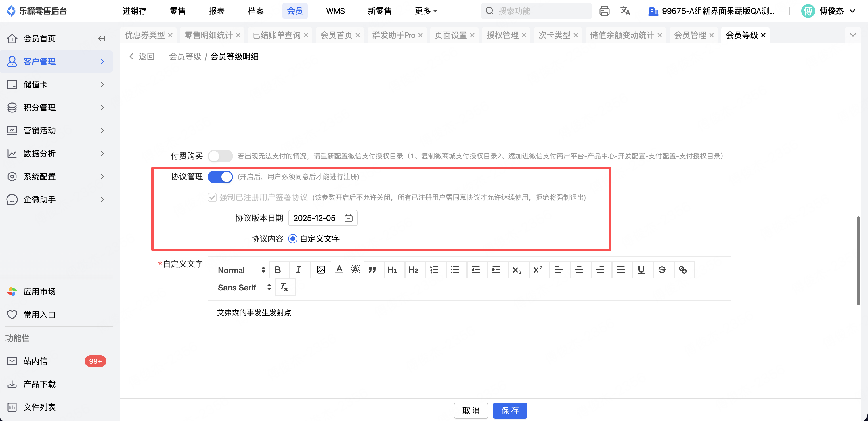Turn off the 协议管理 switch

click(220, 177)
